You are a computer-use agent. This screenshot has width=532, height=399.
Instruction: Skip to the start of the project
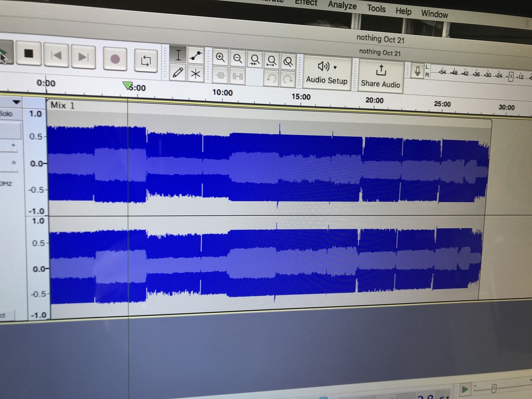click(56, 55)
